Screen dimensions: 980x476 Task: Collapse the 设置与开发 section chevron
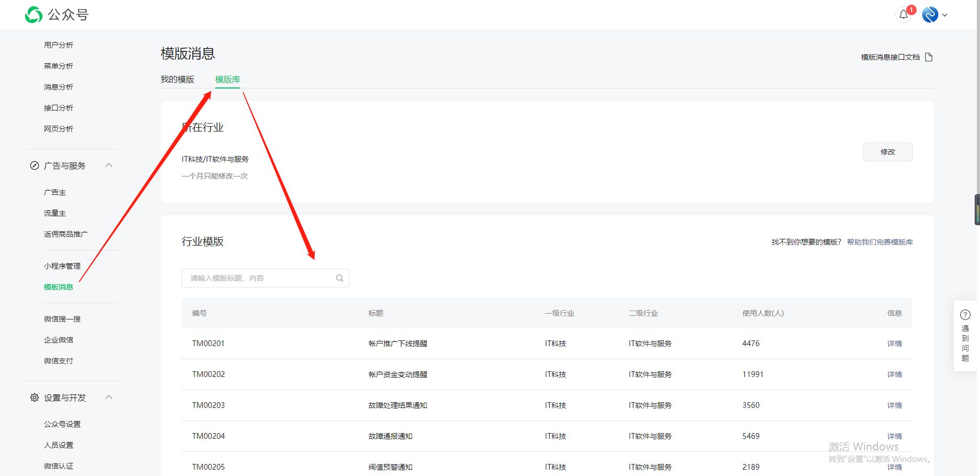(x=109, y=397)
